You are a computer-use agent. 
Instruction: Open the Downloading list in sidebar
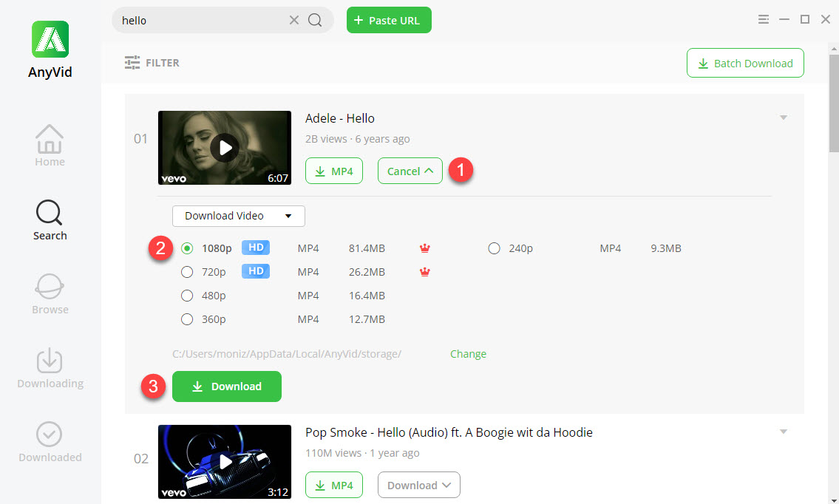coord(50,367)
